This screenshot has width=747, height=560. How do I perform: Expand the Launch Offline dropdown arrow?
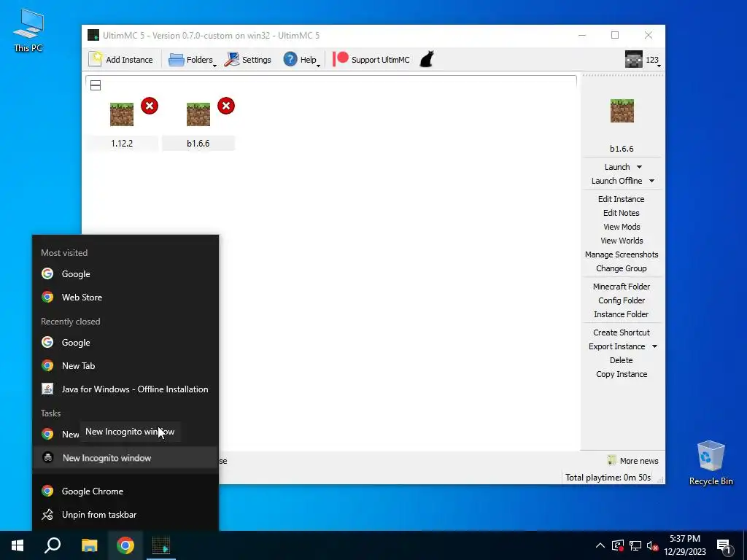651,181
